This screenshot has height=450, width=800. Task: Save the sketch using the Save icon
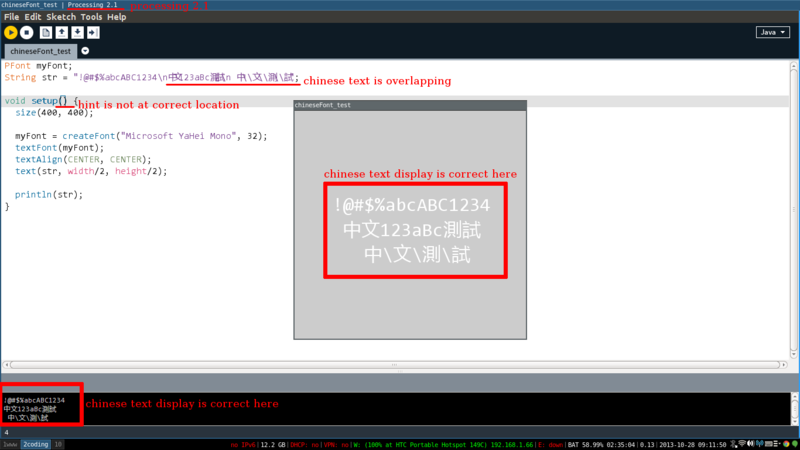(78, 33)
